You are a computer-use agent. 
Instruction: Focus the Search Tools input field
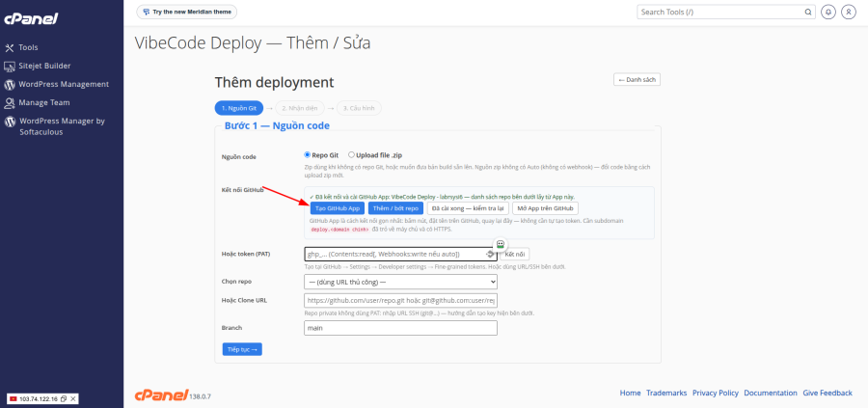(x=719, y=12)
